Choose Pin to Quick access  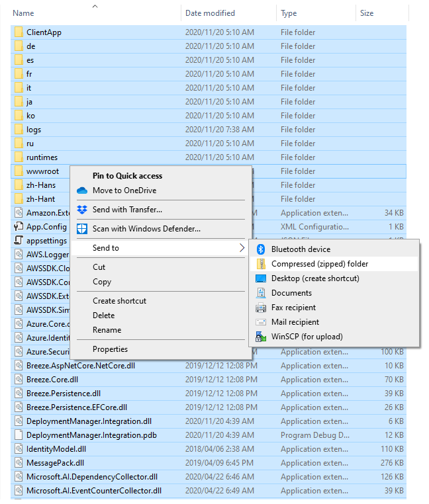(128, 176)
